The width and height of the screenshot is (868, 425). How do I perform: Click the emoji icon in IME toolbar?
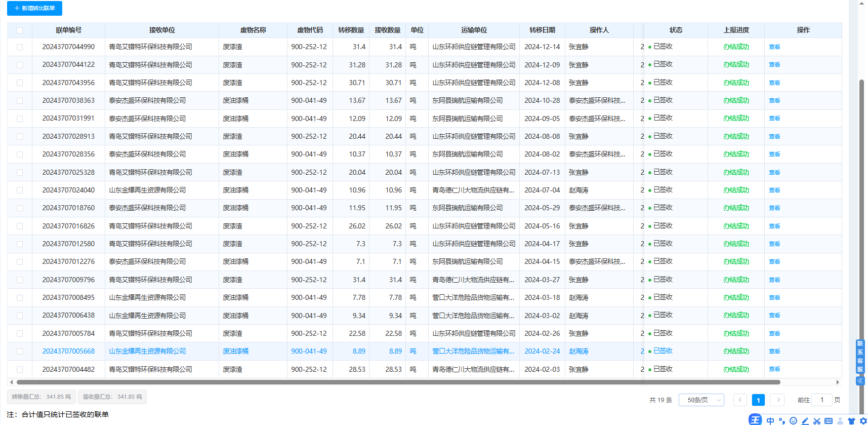tap(793, 420)
